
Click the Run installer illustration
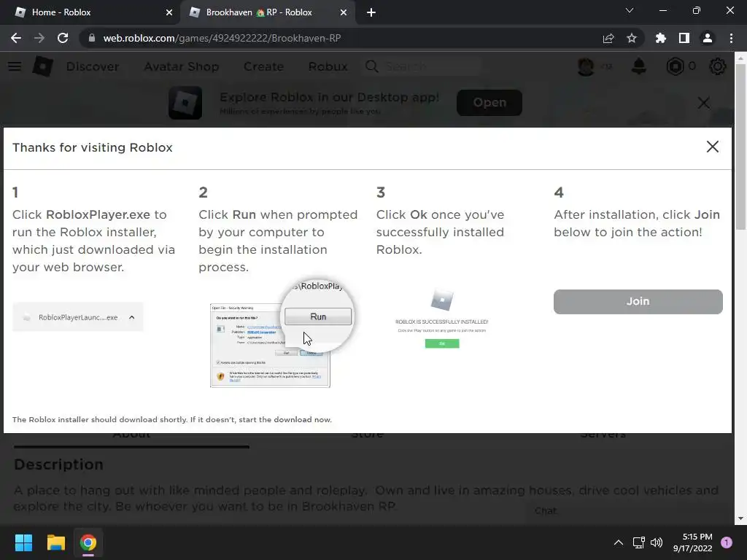(x=282, y=333)
